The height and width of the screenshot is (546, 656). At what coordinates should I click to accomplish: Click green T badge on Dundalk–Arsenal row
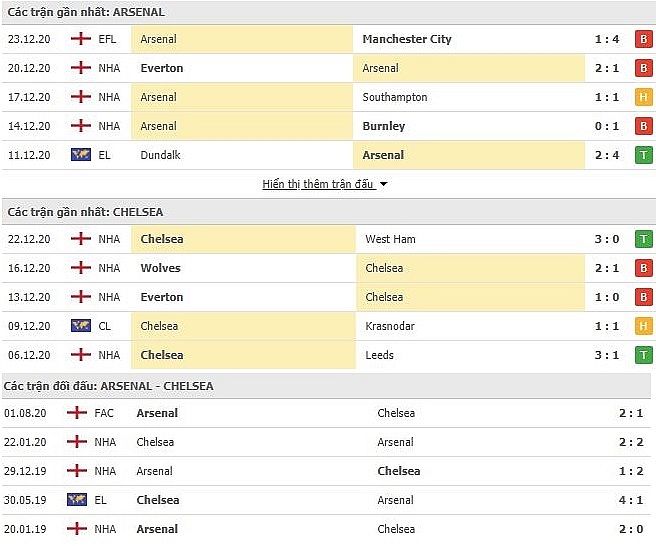click(643, 155)
